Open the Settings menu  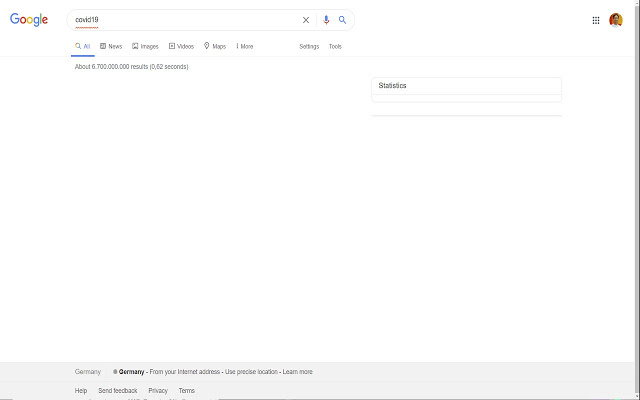(309, 47)
